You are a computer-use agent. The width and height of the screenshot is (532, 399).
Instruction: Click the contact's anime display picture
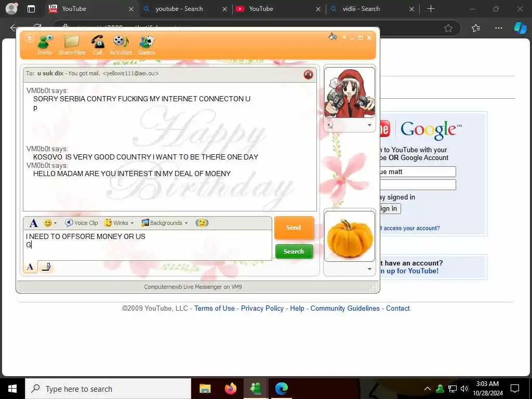tap(350, 92)
